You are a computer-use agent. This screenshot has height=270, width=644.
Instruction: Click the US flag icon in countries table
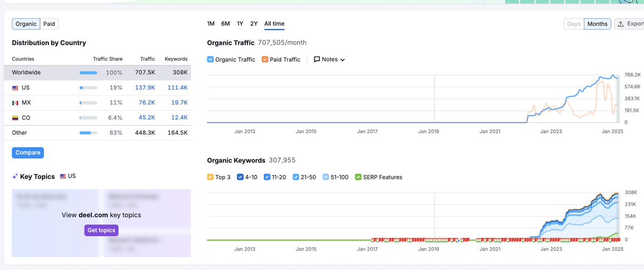pos(15,87)
